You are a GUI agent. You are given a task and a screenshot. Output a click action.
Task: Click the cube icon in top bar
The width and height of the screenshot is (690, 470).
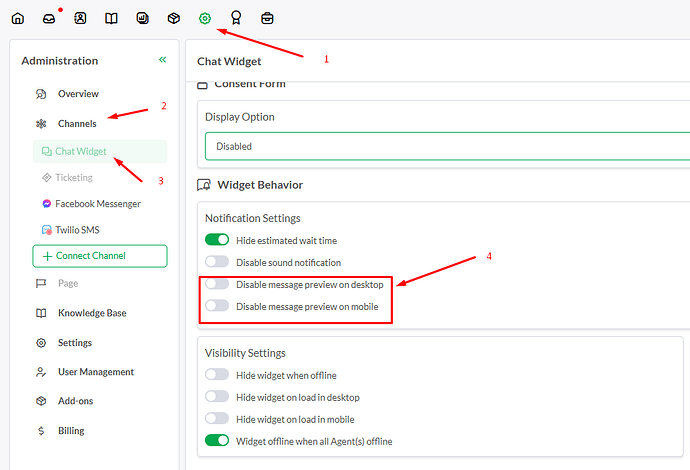point(173,18)
